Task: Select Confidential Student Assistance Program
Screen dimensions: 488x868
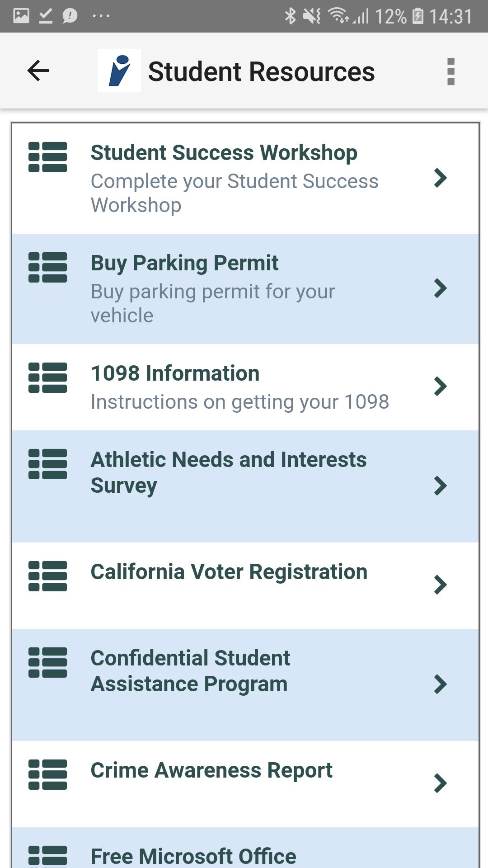Action: click(190, 671)
